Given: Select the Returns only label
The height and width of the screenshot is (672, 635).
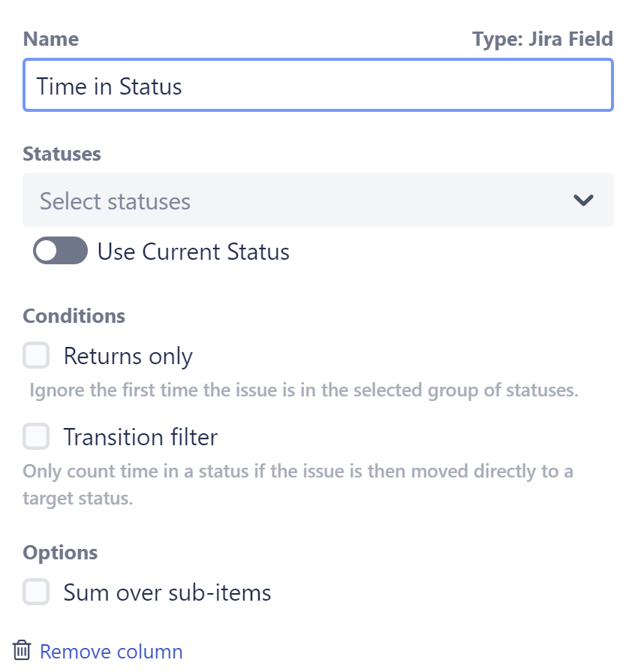Looking at the screenshot, I should pyautogui.click(x=128, y=355).
